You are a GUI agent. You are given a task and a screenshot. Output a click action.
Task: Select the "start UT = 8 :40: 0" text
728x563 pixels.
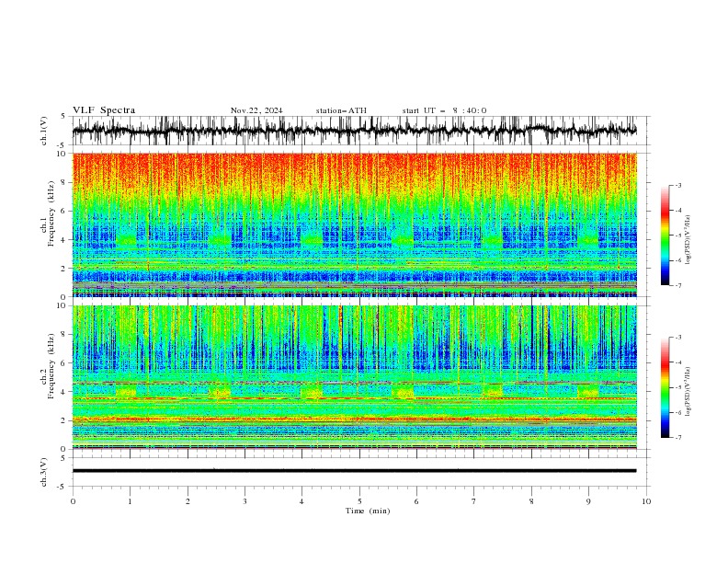point(444,110)
